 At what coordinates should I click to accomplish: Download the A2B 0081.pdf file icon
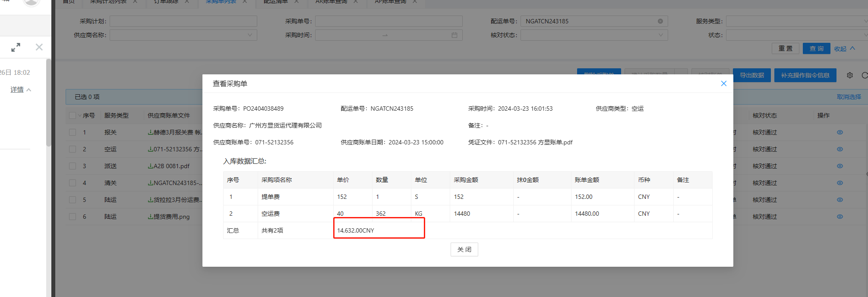pyautogui.click(x=150, y=166)
